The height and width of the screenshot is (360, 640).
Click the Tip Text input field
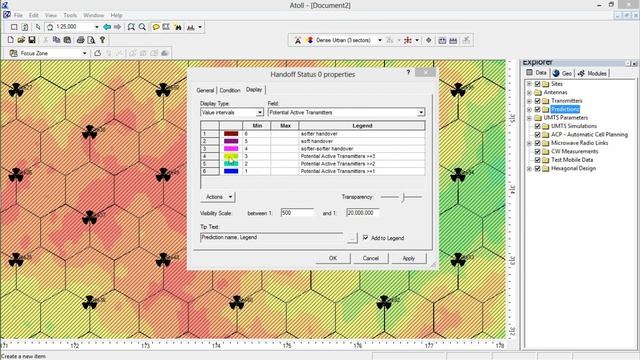(x=273, y=237)
